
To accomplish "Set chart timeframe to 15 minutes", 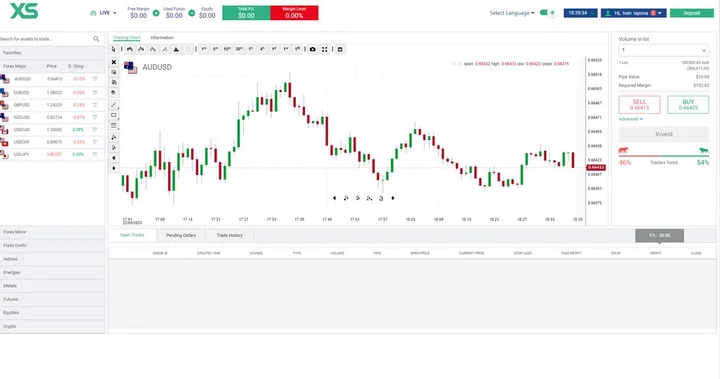I will [x=227, y=49].
